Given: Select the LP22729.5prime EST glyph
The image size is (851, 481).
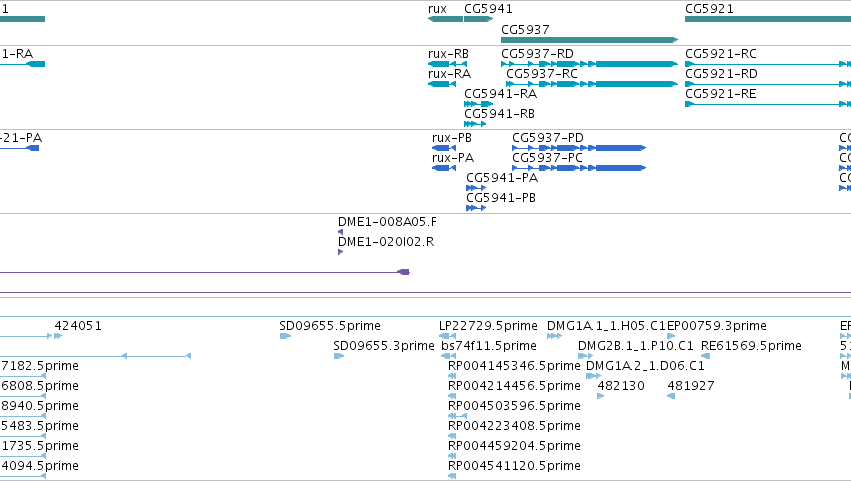Looking at the screenshot, I should [447, 337].
